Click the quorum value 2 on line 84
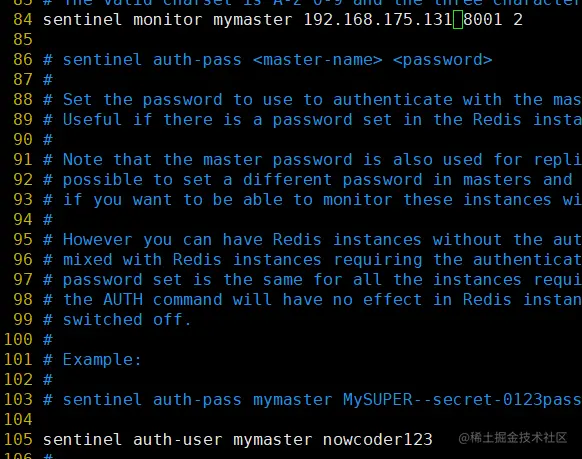The width and height of the screenshot is (582, 459). click(518, 20)
